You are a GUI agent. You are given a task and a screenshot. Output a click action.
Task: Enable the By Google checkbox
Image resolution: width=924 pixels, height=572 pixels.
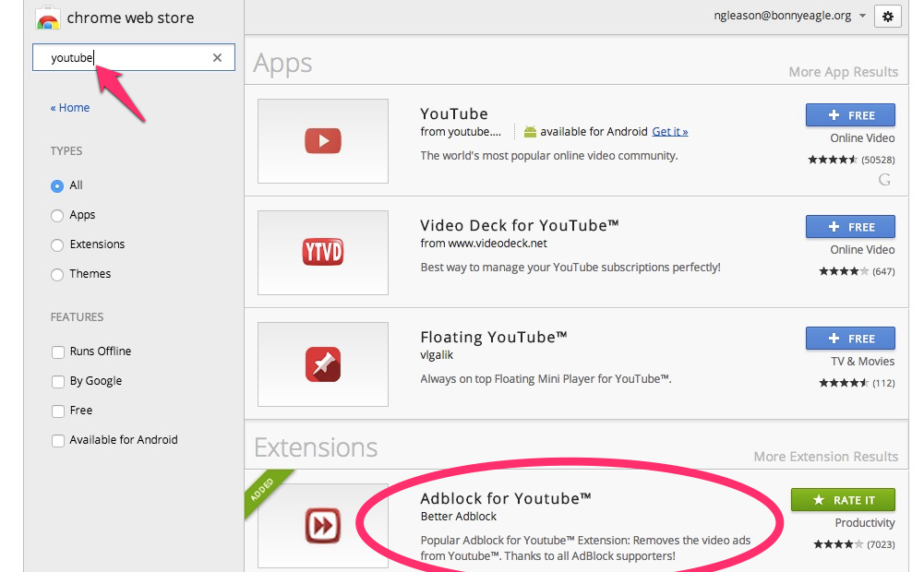click(x=58, y=382)
